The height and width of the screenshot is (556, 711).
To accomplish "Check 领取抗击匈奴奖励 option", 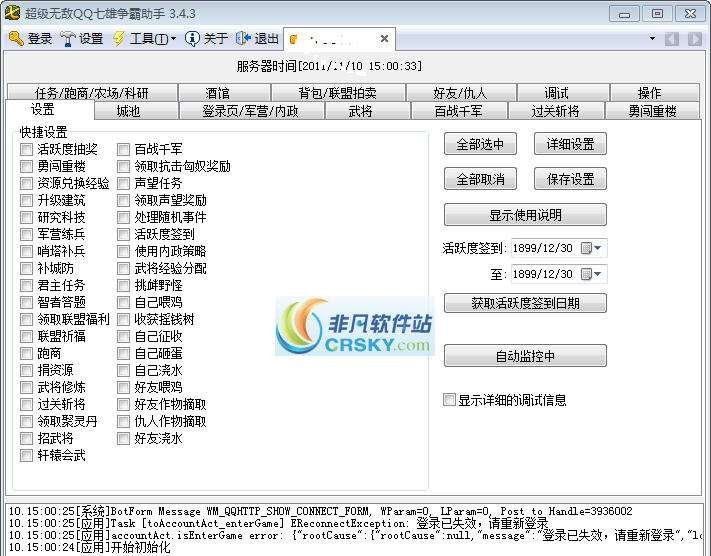I will point(123,166).
